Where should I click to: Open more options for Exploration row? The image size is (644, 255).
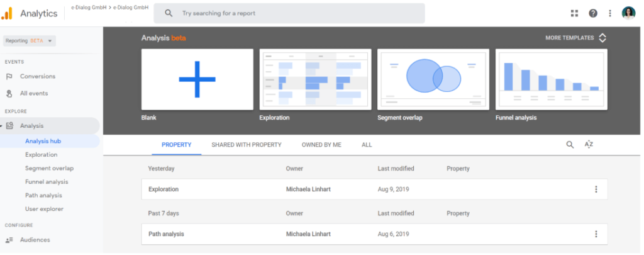point(596,189)
